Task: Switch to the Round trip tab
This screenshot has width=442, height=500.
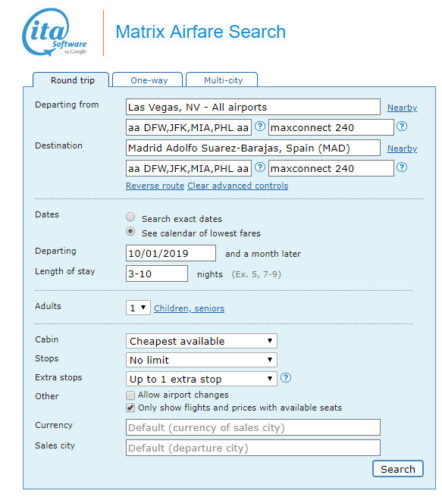Action: [71, 80]
